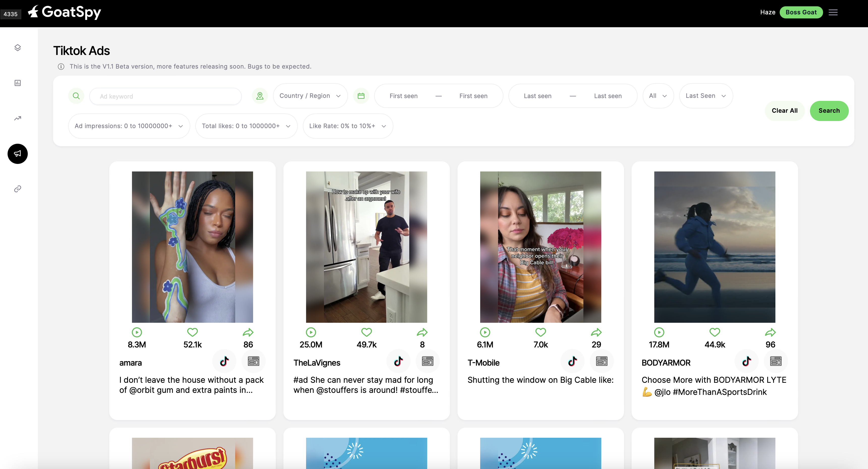Open landing page icon on BODYARMOR card
Screen dimensions: 868x469
[776, 361]
